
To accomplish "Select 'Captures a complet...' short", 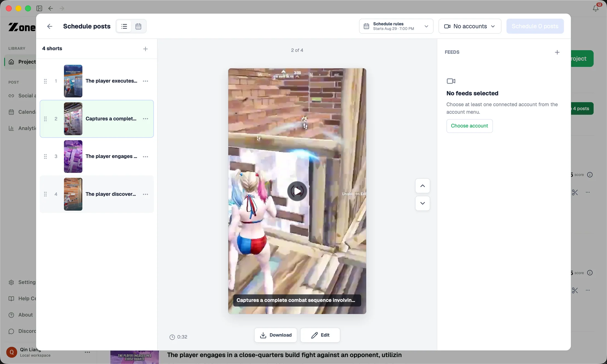I will point(97,119).
